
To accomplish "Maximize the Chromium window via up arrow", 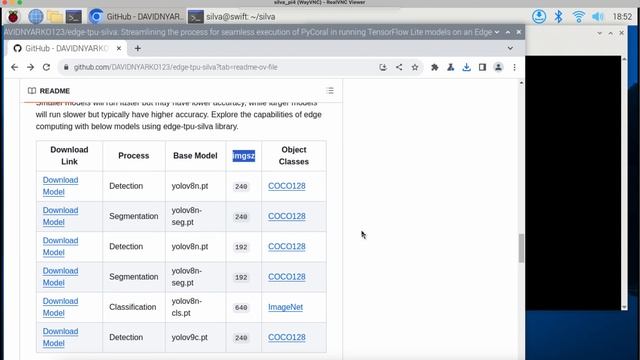I will tap(508, 32).
